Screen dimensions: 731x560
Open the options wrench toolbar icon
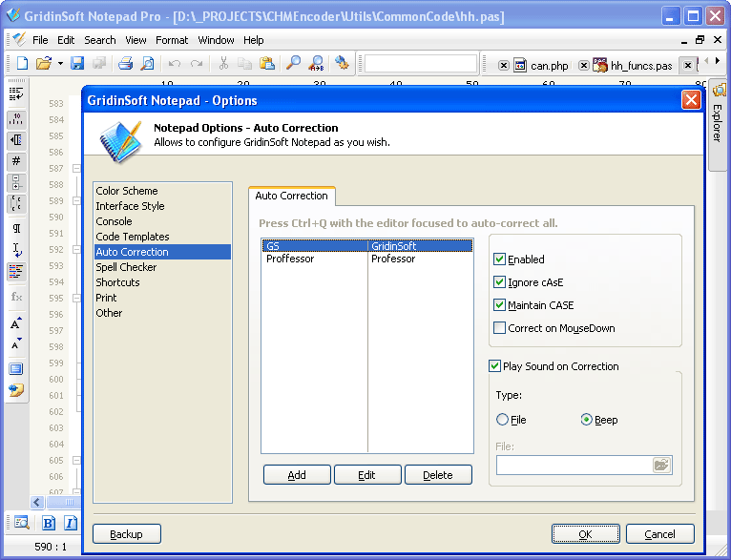342,63
